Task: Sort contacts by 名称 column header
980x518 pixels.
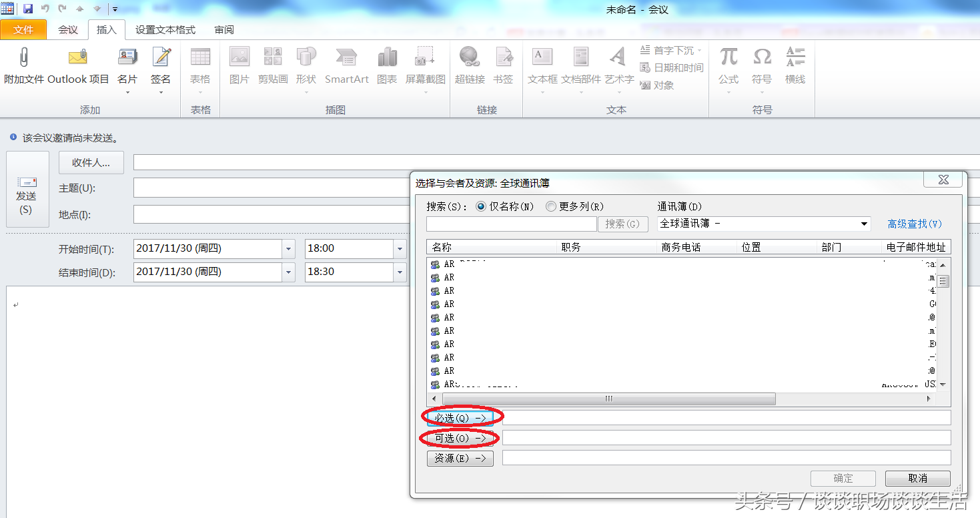Action: (492, 247)
